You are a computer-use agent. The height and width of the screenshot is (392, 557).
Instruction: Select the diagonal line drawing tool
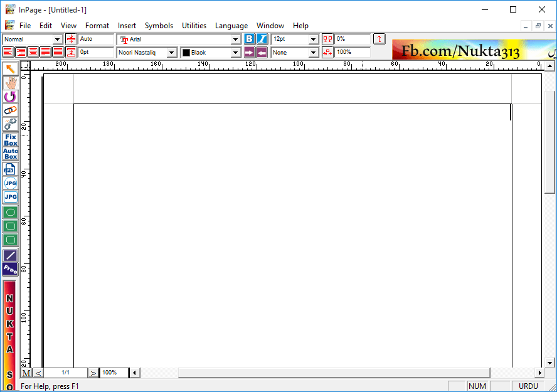[10, 255]
